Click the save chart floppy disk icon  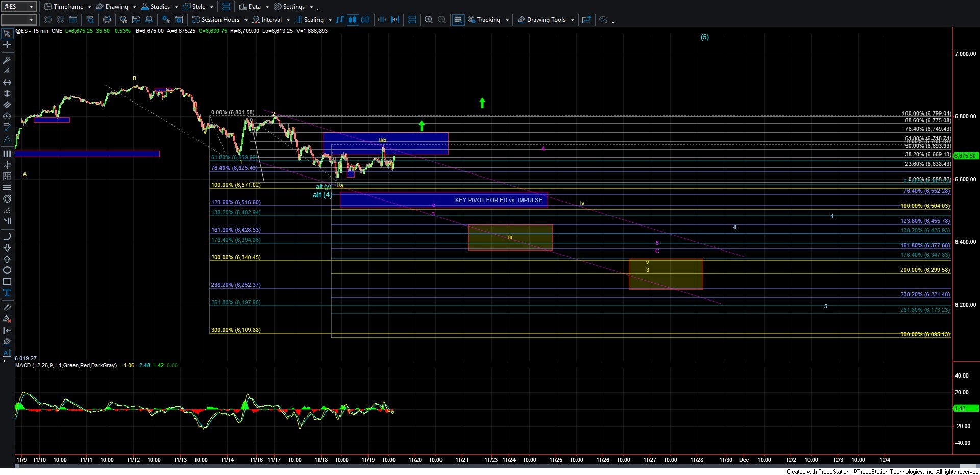(x=136, y=20)
